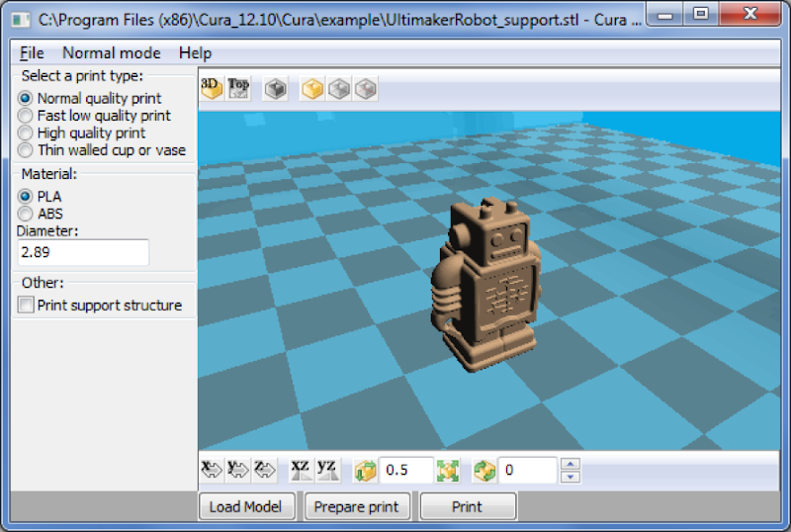Image resolution: width=791 pixels, height=532 pixels.
Task: Swap the XZ axes of the model
Action: (x=301, y=470)
